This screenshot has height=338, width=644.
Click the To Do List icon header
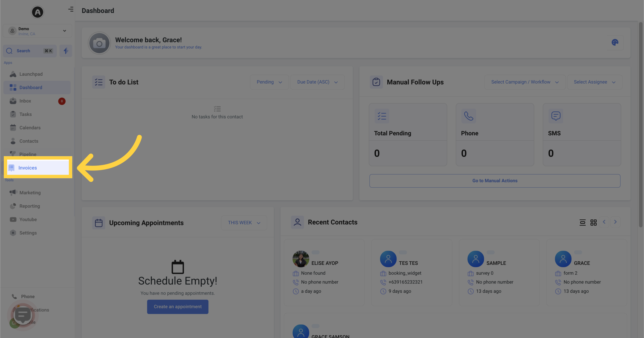pos(99,82)
